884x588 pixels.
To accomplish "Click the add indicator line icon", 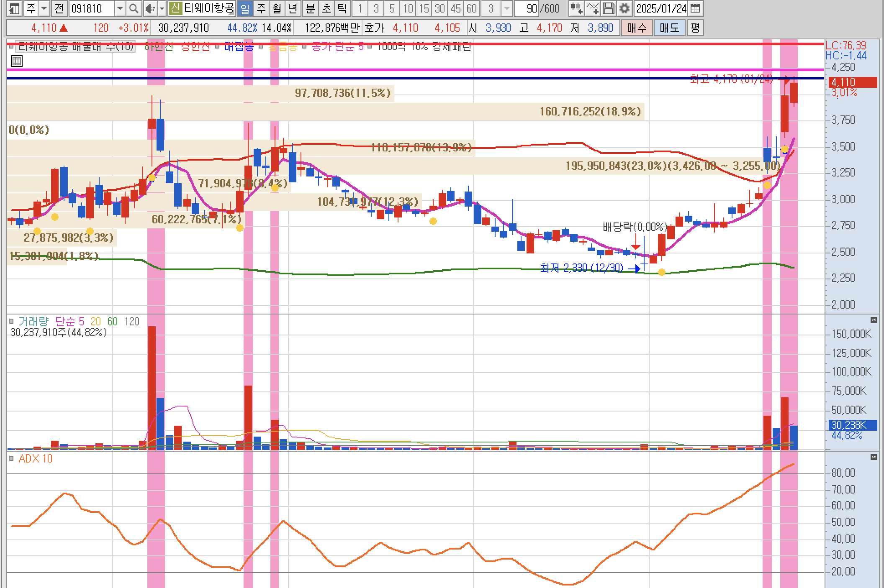I will (x=592, y=8).
